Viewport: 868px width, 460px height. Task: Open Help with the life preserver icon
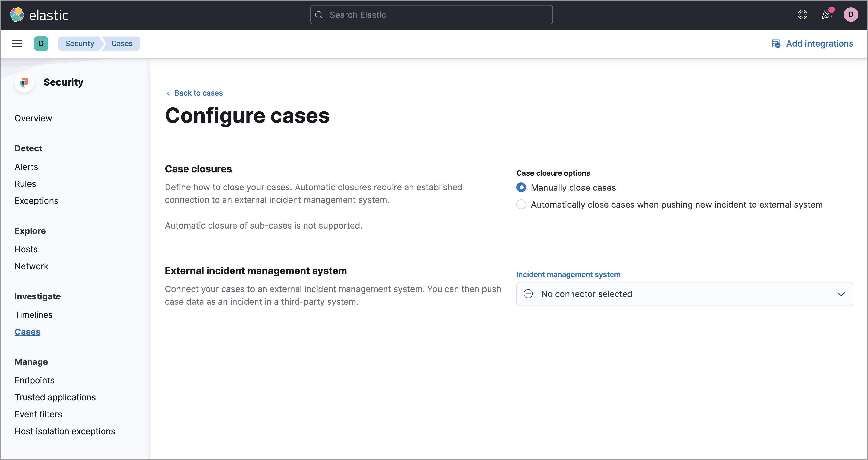803,15
